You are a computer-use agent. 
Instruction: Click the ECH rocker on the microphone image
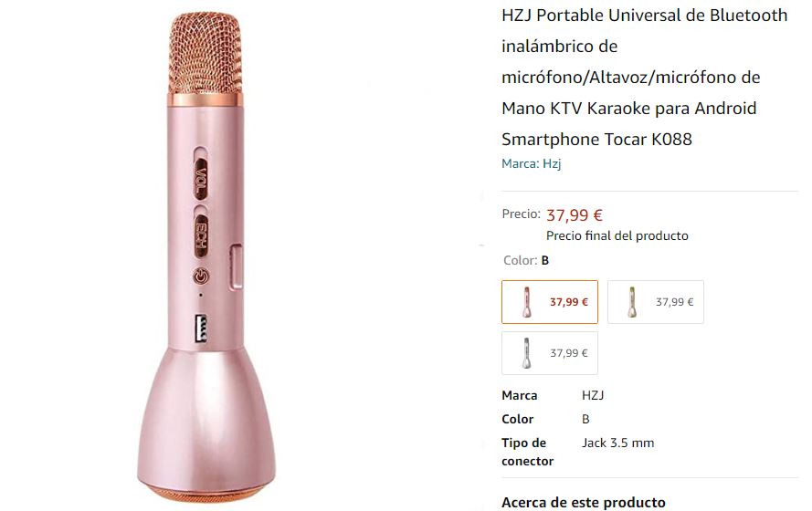tap(202, 231)
